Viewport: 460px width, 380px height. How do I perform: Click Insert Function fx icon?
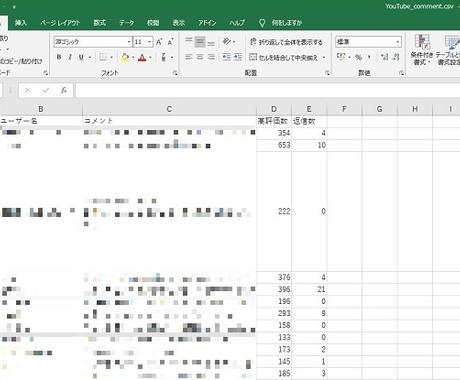coord(64,90)
